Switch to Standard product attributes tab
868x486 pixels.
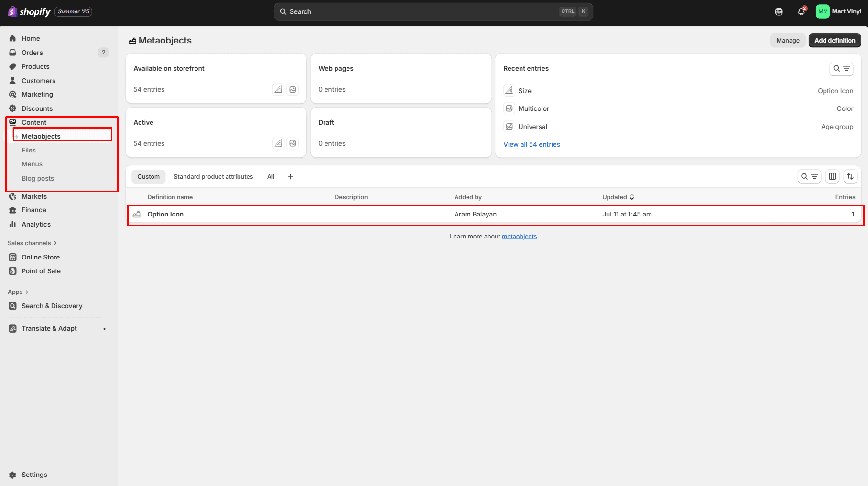[x=213, y=176]
